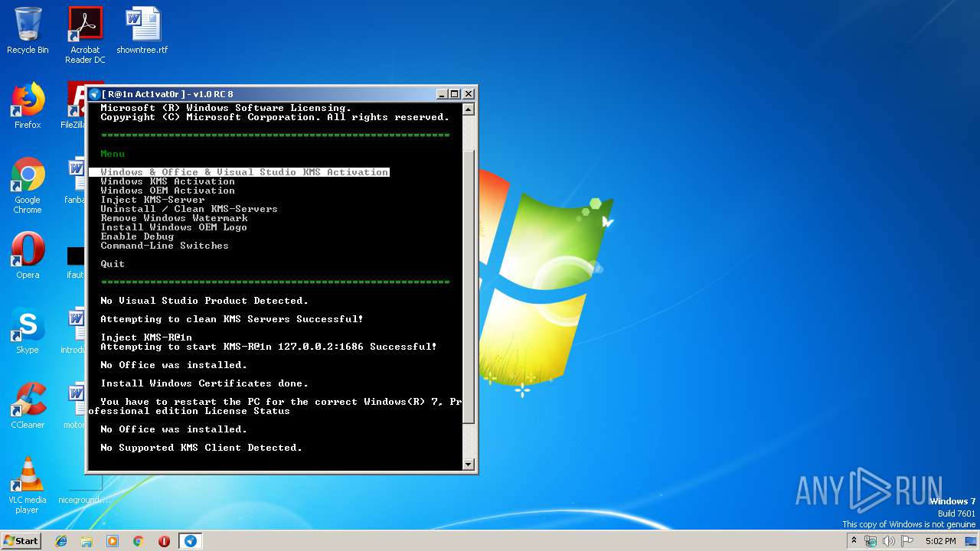Minimize the R@1n Activator window
The width and height of the screenshot is (980, 551).
pos(442,94)
